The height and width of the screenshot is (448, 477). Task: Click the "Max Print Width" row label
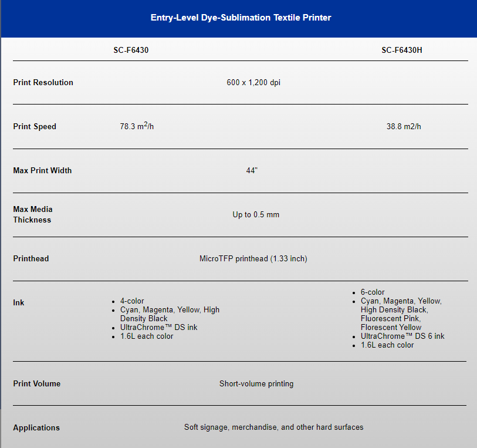point(42,170)
